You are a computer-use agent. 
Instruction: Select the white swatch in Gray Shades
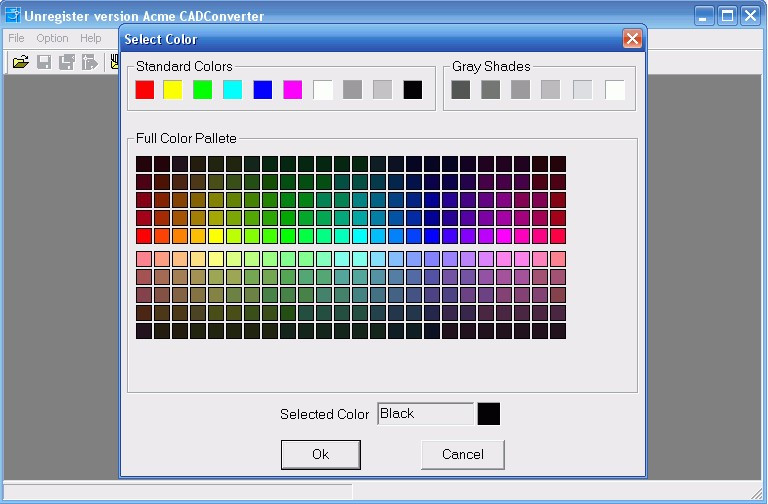tap(615, 90)
